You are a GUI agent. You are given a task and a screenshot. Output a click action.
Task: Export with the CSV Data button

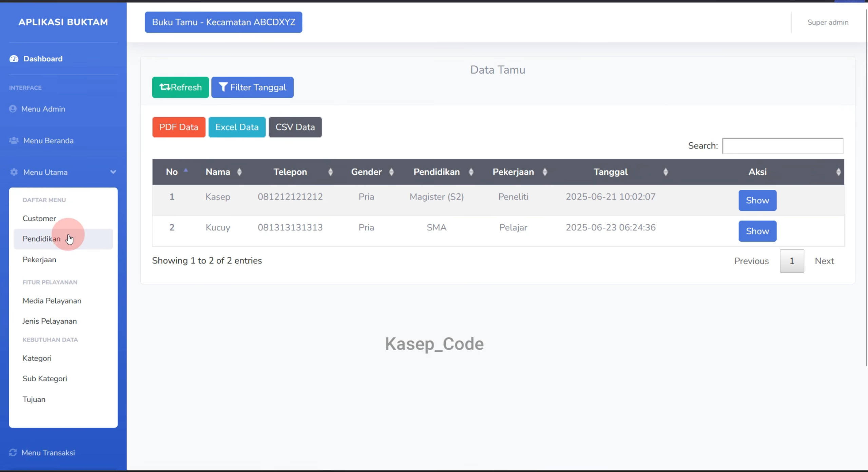coord(295,127)
